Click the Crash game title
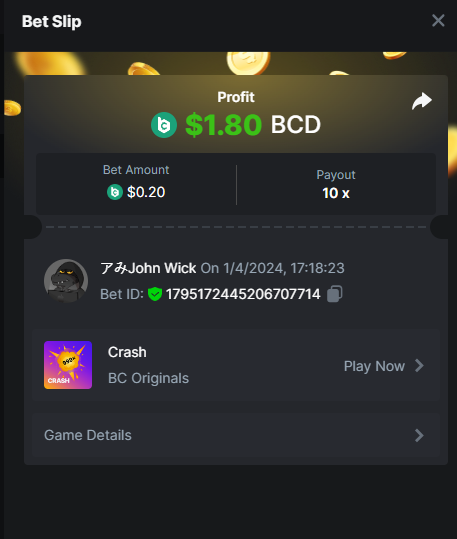457x539 pixels. click(127, 352)
